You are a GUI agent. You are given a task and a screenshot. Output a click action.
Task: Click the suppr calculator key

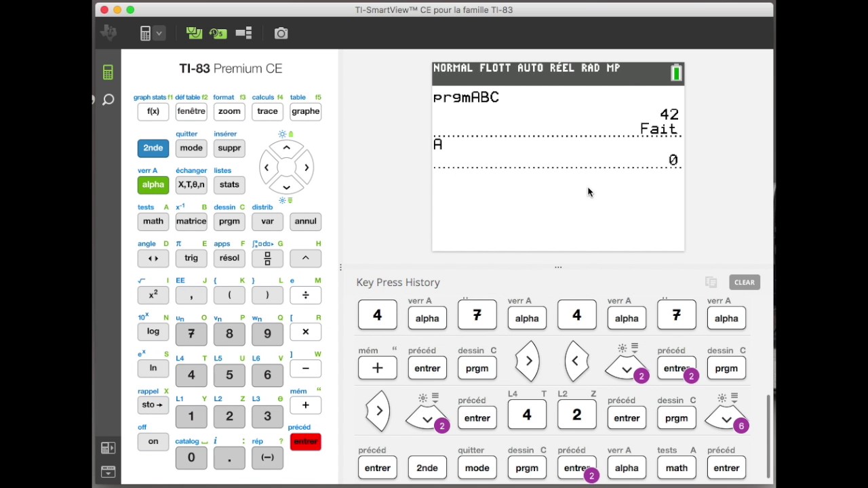tap(229, 148)
